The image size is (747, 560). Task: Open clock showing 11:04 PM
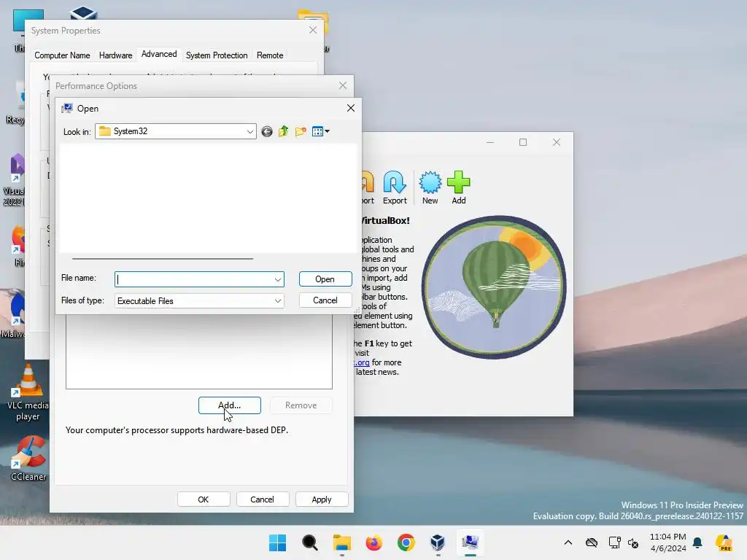(x=668, y=542)
